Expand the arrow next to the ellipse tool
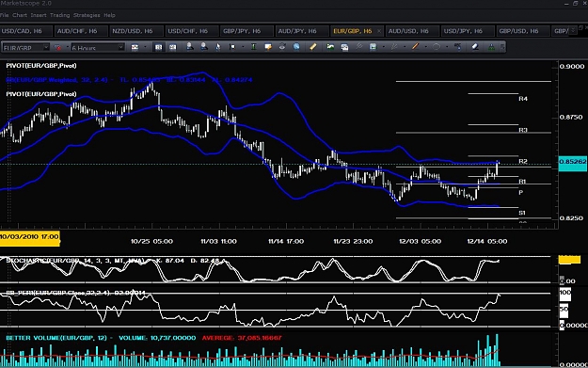 tap(447, 47)
